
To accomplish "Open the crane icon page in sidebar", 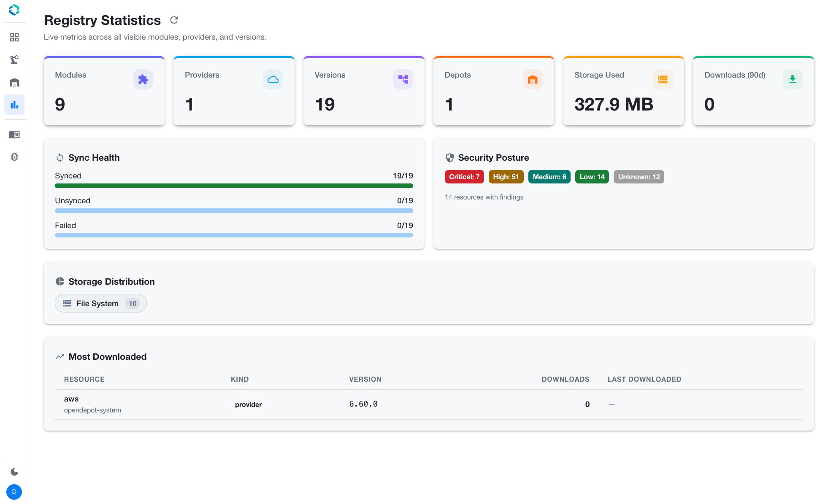I will (14, 59).
